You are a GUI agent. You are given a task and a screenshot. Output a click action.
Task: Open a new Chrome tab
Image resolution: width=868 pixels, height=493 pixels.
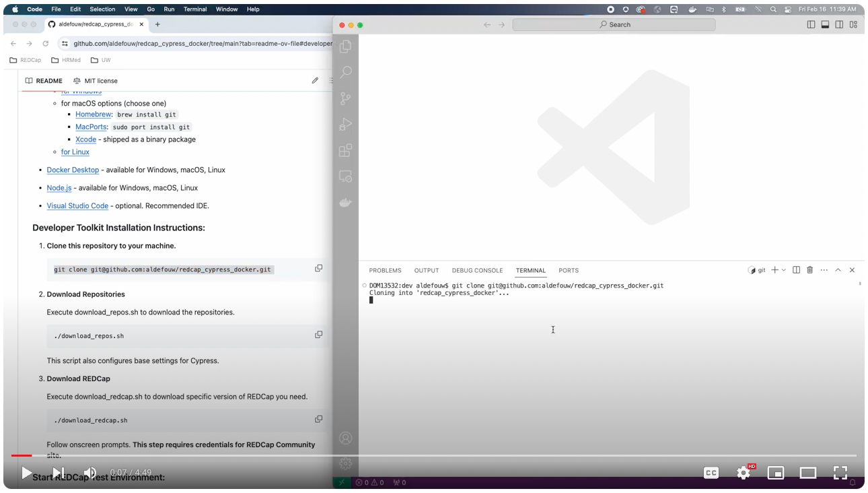coord(157,24)
